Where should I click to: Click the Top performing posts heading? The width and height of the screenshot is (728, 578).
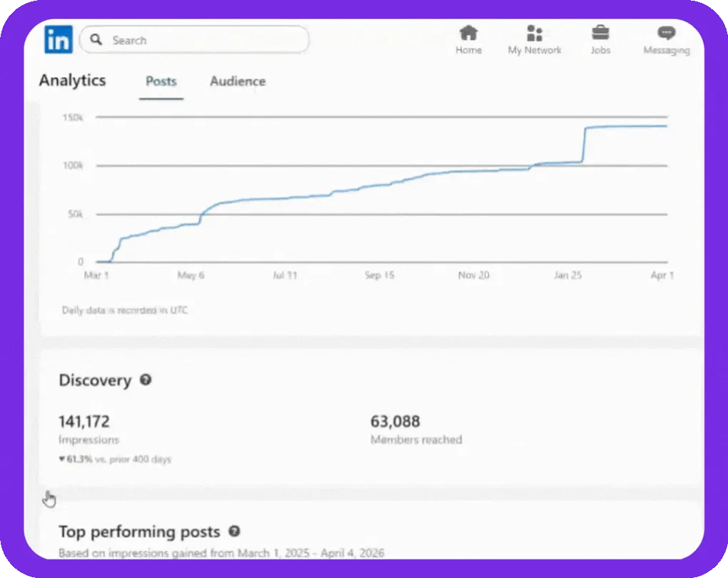[x=139, y=532]
